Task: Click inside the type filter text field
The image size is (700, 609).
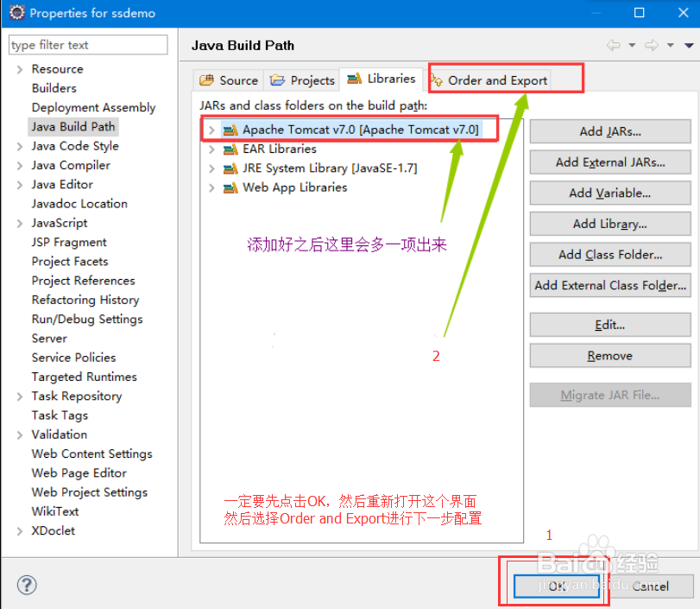Action: click(x=86, y=44)
